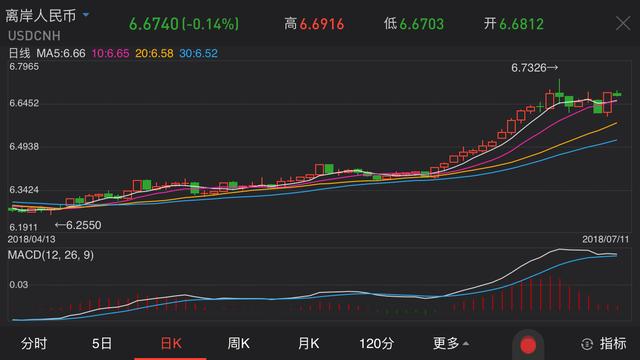Click the 0.03 MACD axis label
The image size is (640, 360).
(x=19, y=284)
